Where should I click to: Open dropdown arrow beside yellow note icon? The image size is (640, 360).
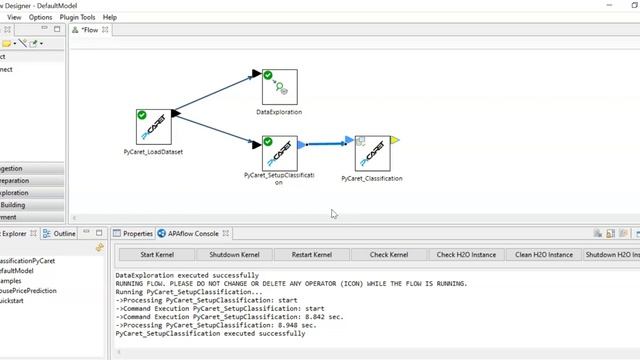(15, 44)
